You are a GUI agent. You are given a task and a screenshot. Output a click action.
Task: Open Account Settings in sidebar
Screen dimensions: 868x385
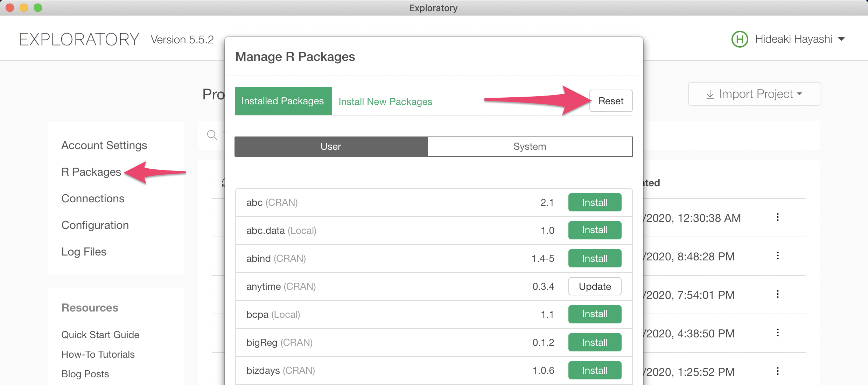104,145
